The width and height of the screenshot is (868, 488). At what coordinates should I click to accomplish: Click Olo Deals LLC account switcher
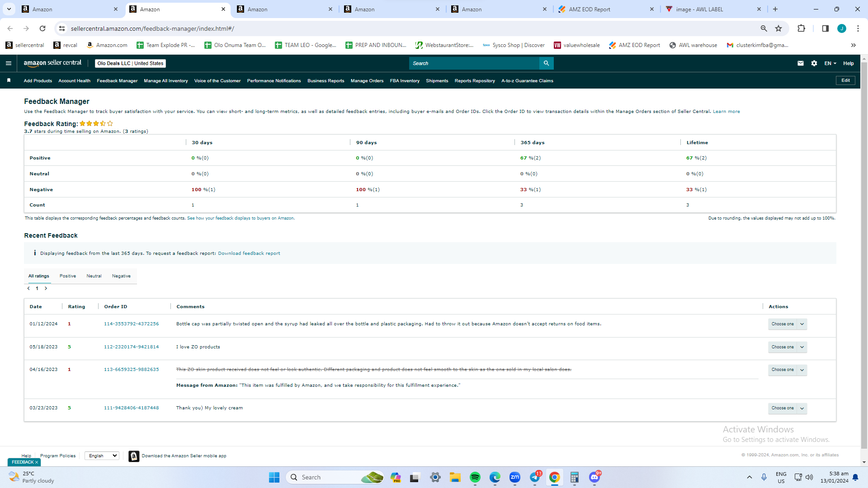coord(131,63)
